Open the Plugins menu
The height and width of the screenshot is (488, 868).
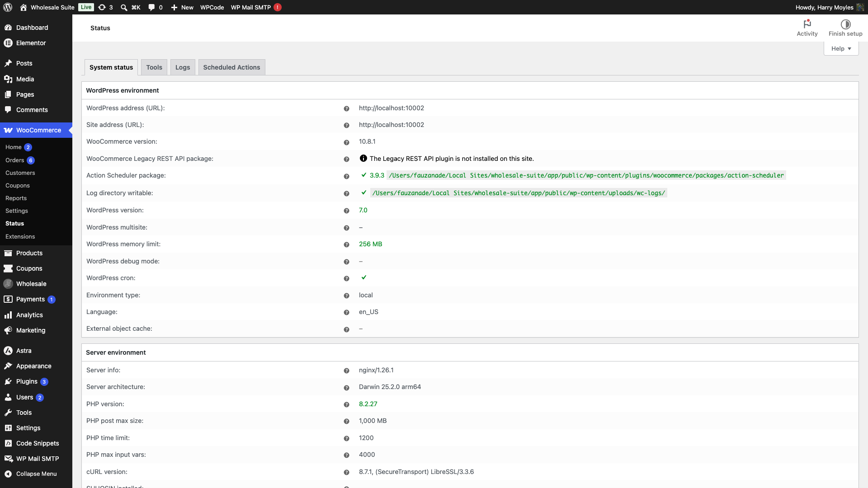(36, 381)
